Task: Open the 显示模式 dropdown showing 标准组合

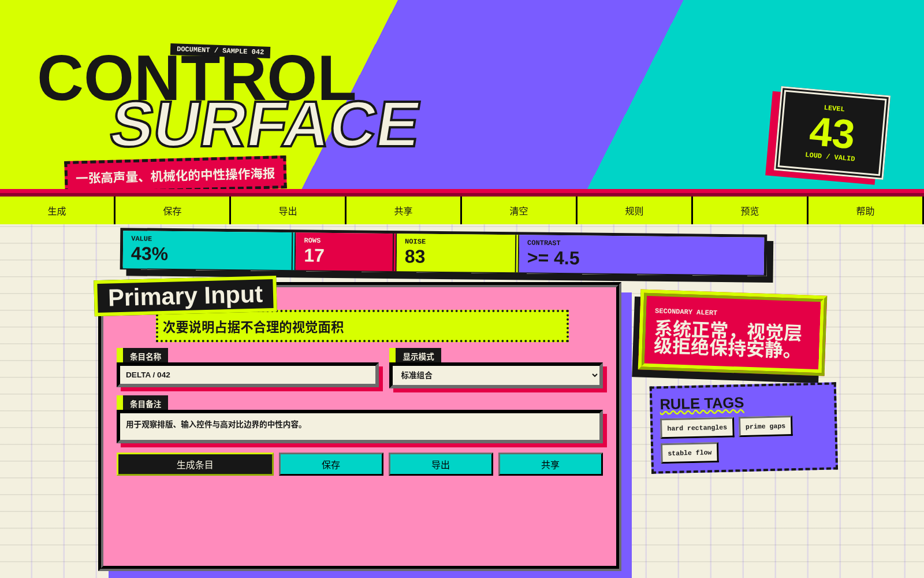Action: pos(496,376)
